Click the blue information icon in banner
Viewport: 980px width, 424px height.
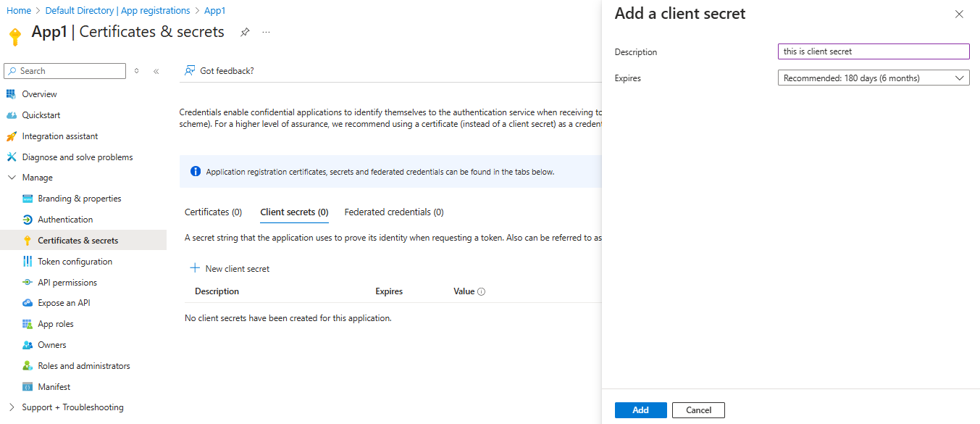click(195, 172)
